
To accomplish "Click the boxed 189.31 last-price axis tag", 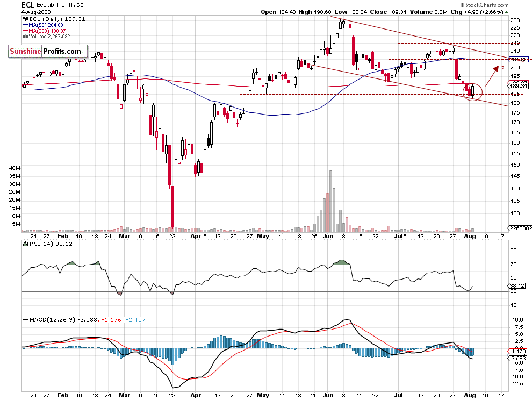I will tap(518, 86).
